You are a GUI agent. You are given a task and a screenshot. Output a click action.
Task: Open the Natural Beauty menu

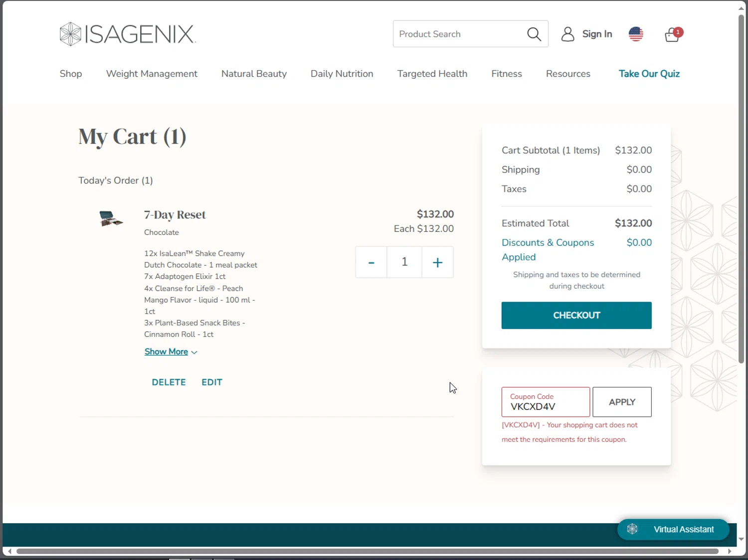pos(254,74)
